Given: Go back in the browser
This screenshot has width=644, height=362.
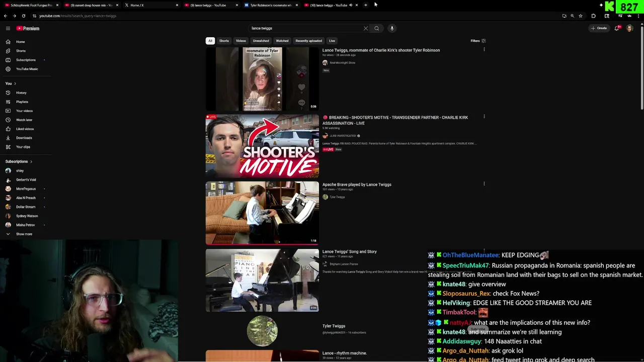Looking at the screenshot, I should 6,16.
